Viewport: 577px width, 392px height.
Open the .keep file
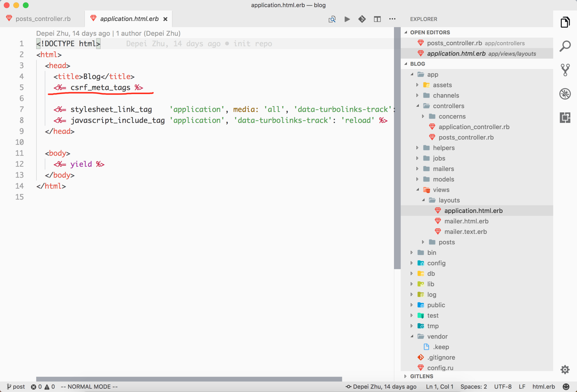point(477,347)
